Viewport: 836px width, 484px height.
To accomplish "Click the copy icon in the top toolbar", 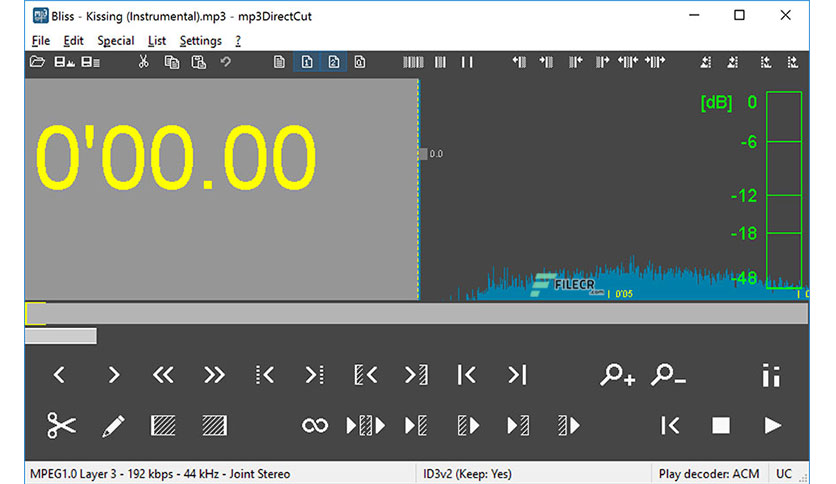I will 171,62.
